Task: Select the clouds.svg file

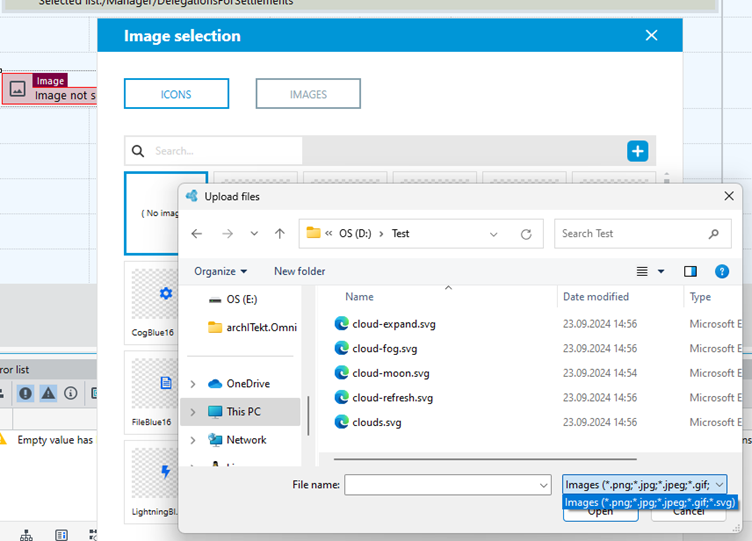Action: tap(376, 423)
